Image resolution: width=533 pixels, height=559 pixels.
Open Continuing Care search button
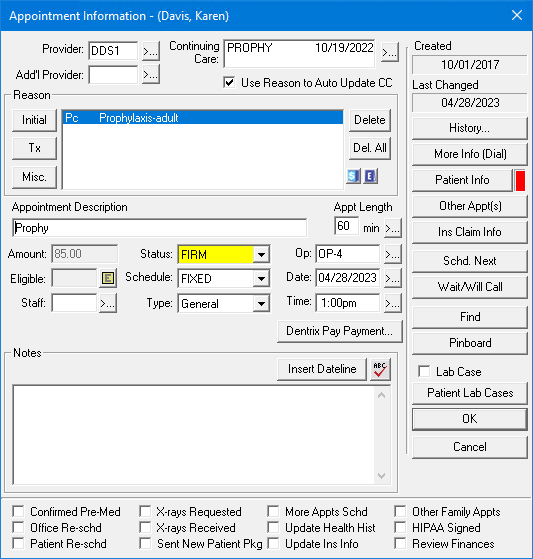coord(389,53)
